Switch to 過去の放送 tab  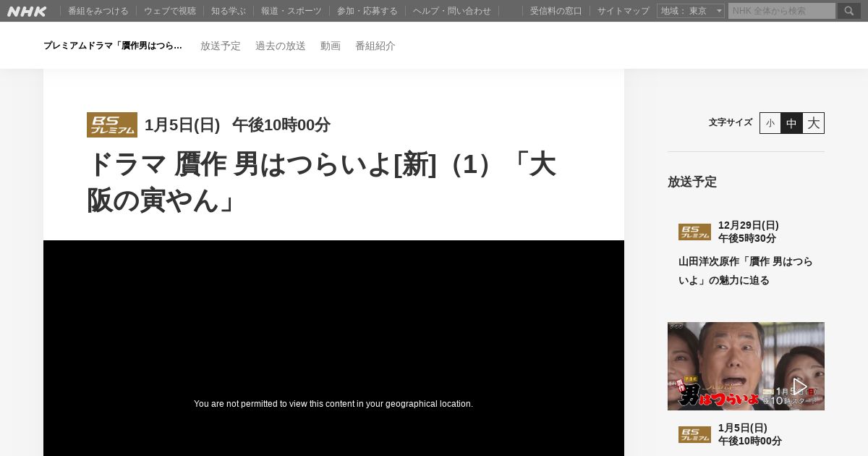281,46
